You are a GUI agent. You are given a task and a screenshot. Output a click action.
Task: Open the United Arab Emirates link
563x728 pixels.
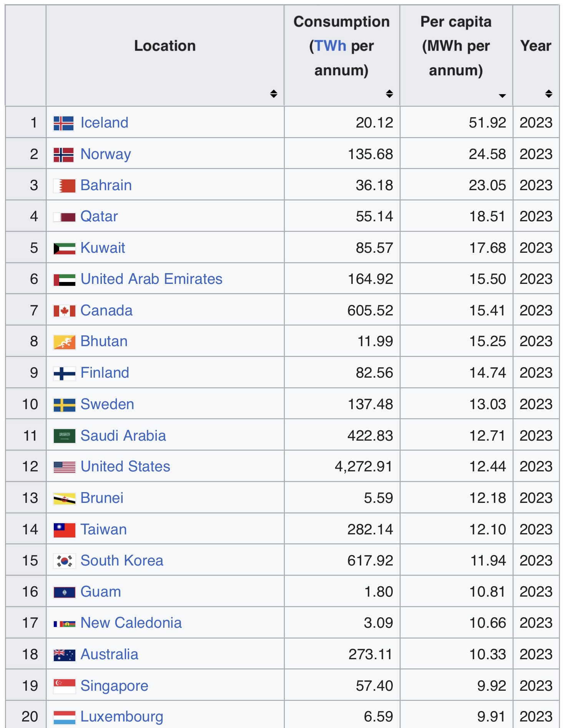151,279
